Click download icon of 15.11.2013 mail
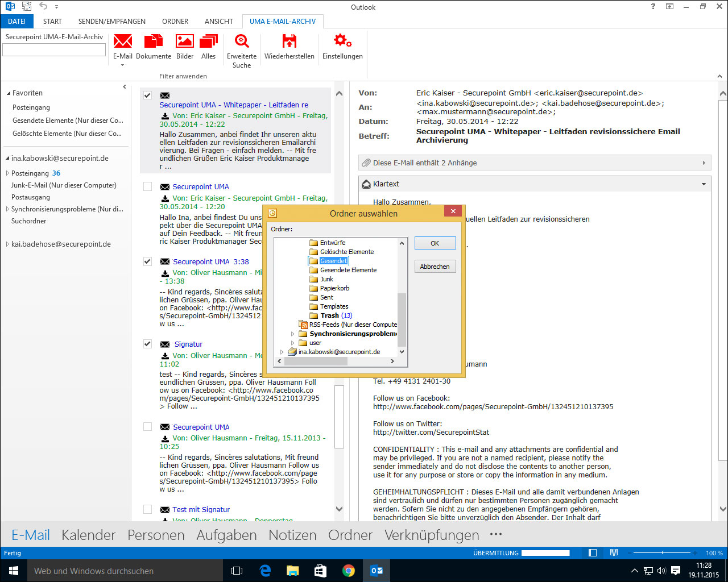The height and width of the screenshot is (582, 728). click(165, 438)
